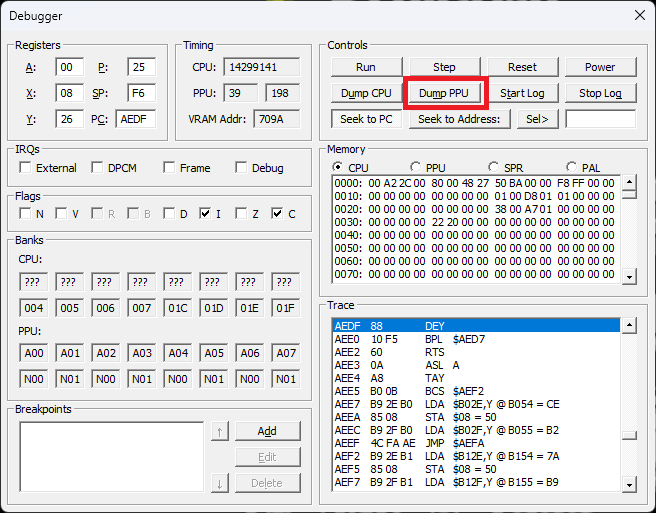The width and height of the screenshot is (656, 513).
Task: Click Seek to PC button
Action: coord(366,119)
